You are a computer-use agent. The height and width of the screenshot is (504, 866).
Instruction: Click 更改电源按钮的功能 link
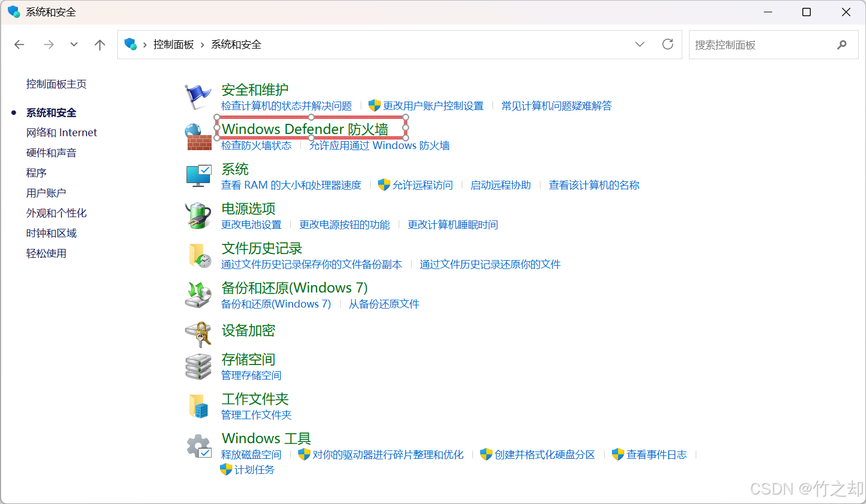(x=345, y=225)
